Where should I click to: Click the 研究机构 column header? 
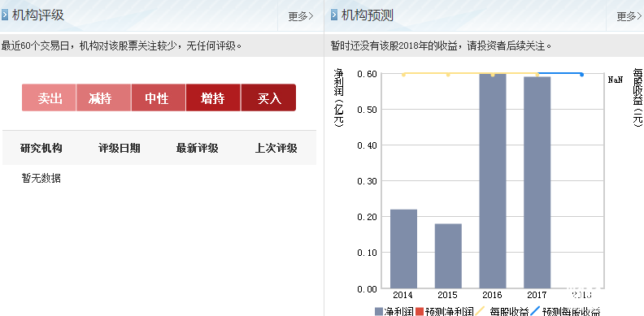(41, 148)
